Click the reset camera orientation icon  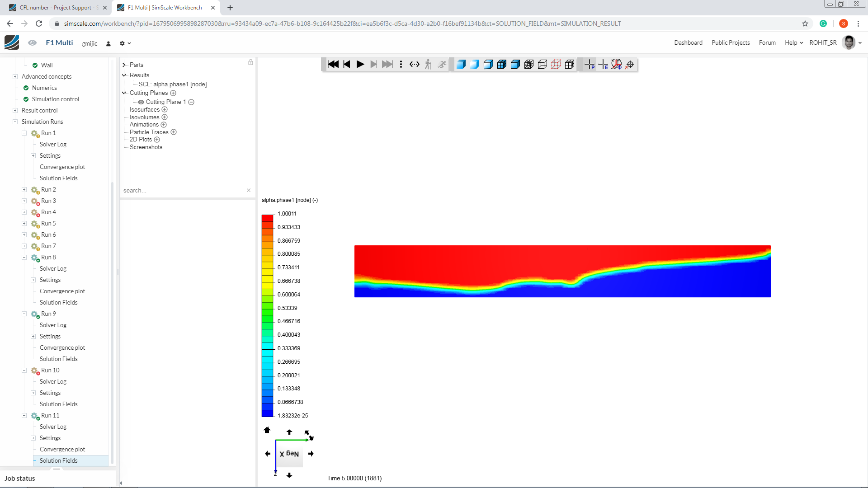(617, 65)
